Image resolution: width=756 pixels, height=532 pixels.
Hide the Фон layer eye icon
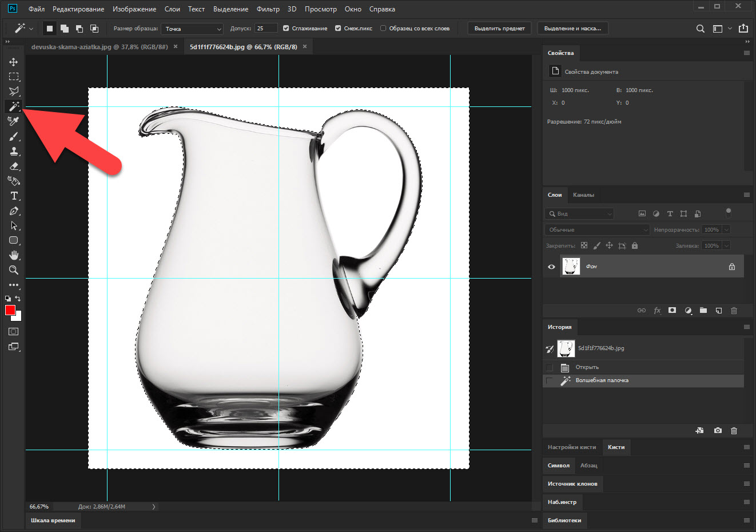pos(551,267)
